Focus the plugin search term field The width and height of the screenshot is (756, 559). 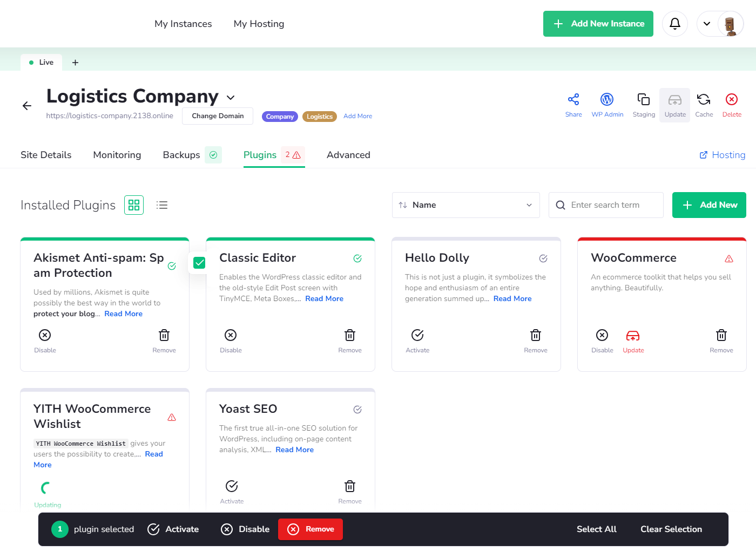[606, 205]
